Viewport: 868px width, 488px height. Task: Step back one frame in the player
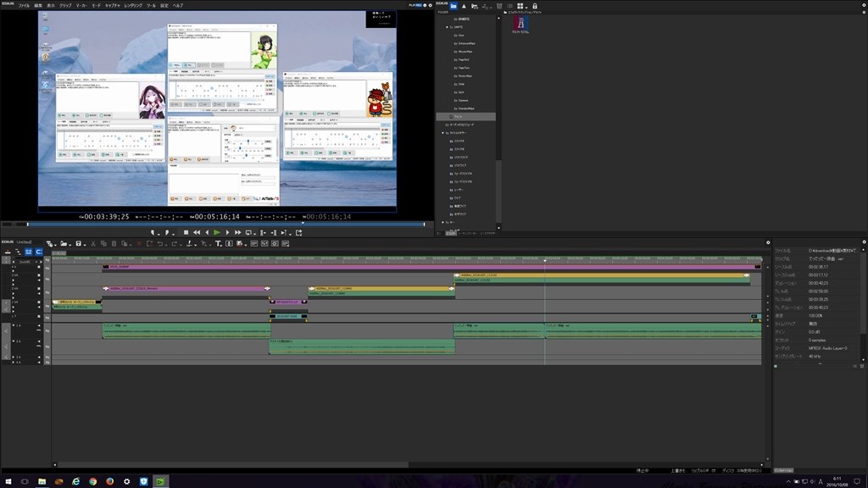tap(207, 233)
